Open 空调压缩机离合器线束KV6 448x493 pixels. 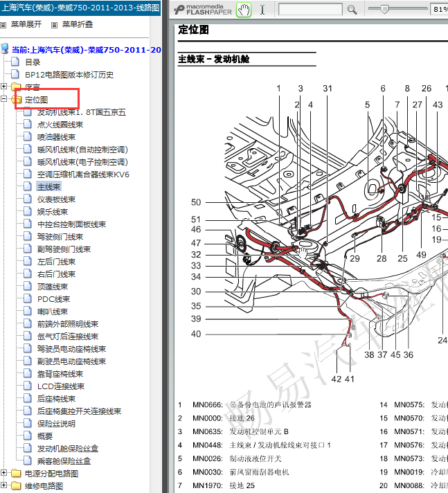(x=83, y=174)
